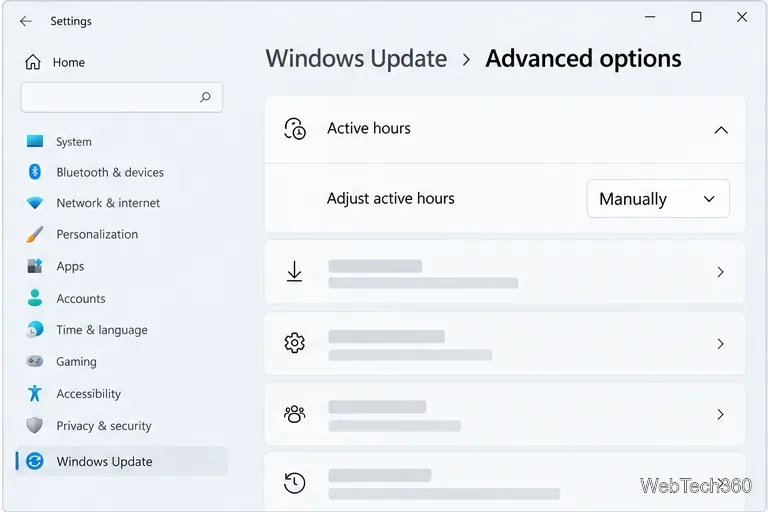Close the Settings window

742,17
